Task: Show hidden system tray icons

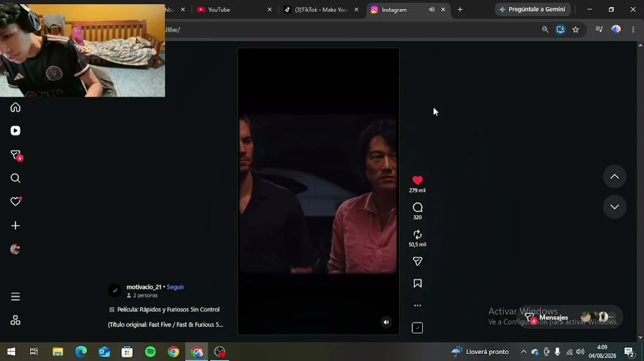Action: click(524, 352)
